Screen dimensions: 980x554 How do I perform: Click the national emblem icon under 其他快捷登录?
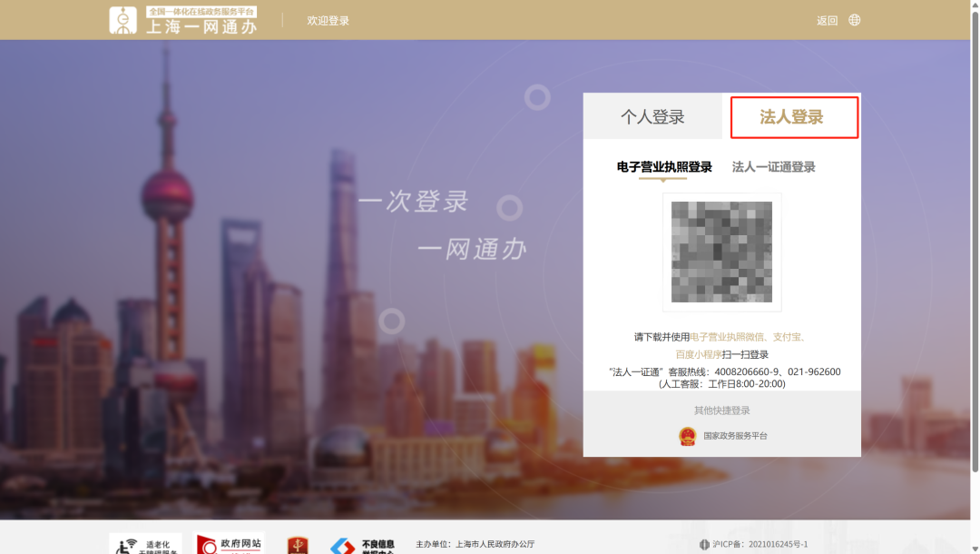click(687, 436)
